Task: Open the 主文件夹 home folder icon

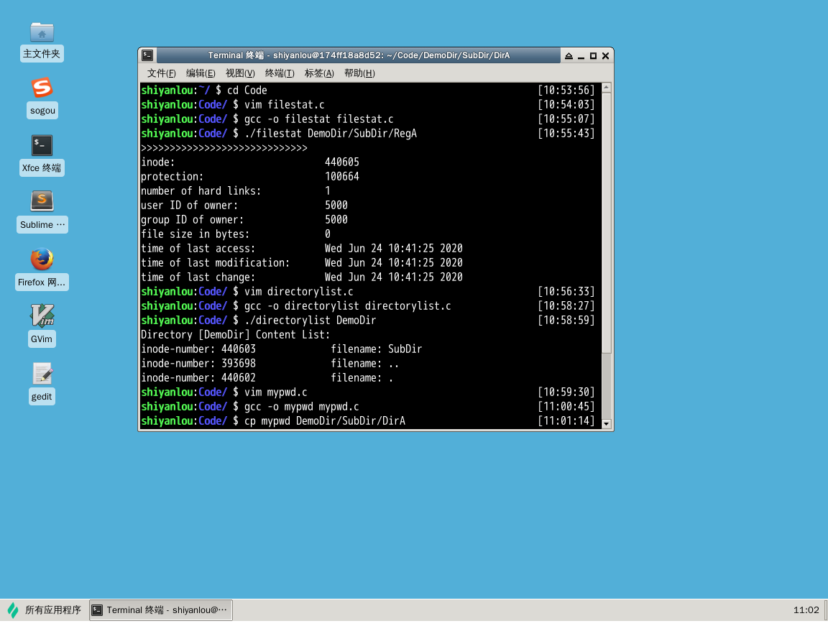Action: [x=42, y=33]
